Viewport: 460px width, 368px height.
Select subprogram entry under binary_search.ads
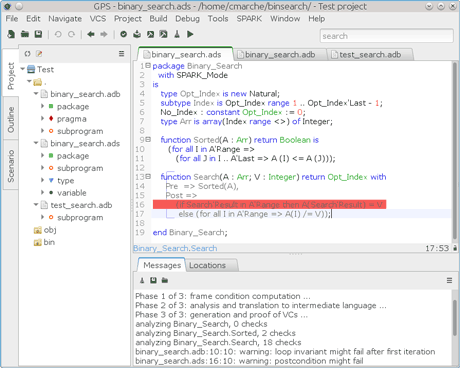(x=80, y=168)
